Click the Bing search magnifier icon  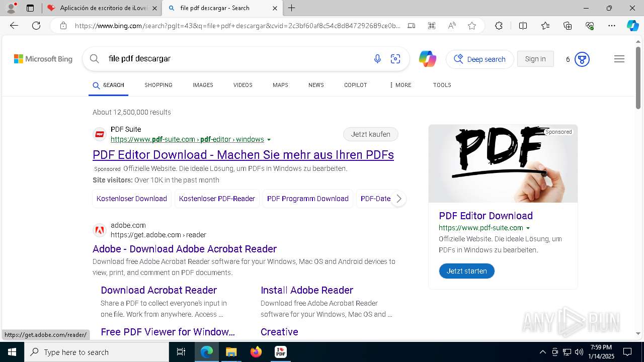95,59
